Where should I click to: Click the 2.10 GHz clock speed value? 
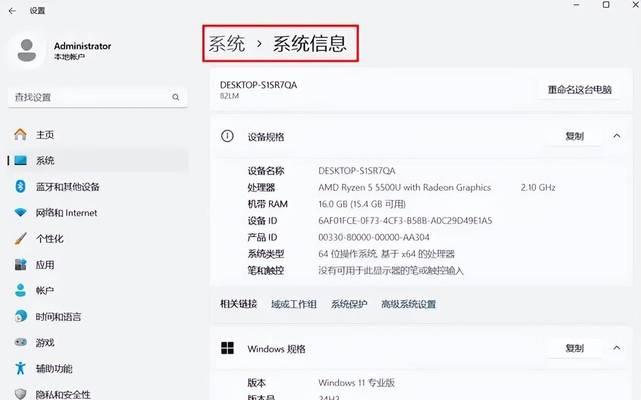(x=538, y=187)
